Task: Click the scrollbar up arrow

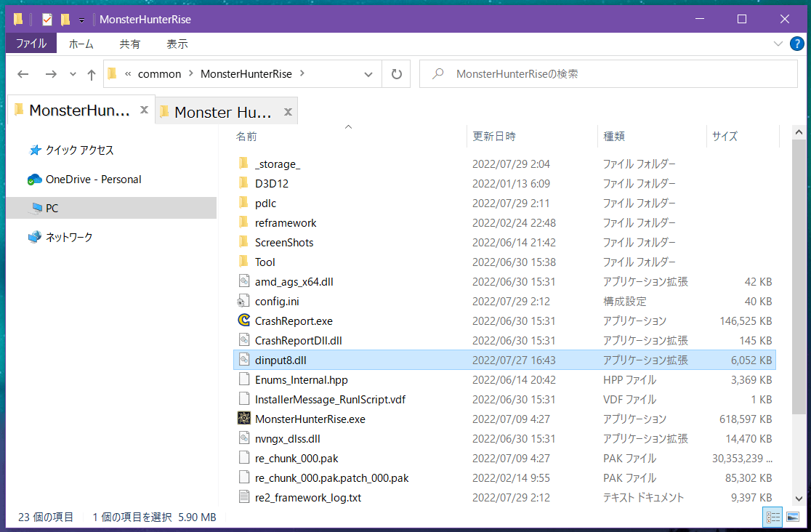Action: 799,132
